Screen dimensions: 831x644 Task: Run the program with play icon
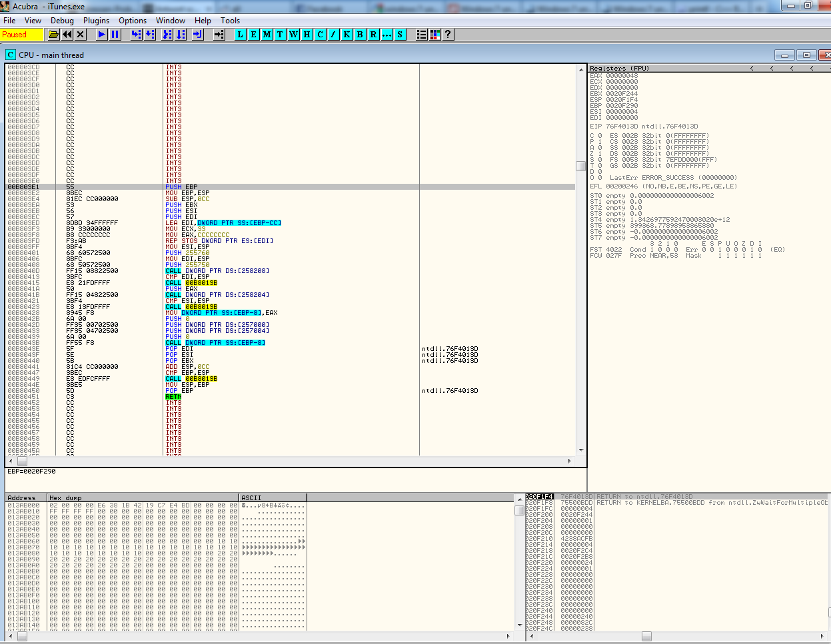click(x=102, y=35)
